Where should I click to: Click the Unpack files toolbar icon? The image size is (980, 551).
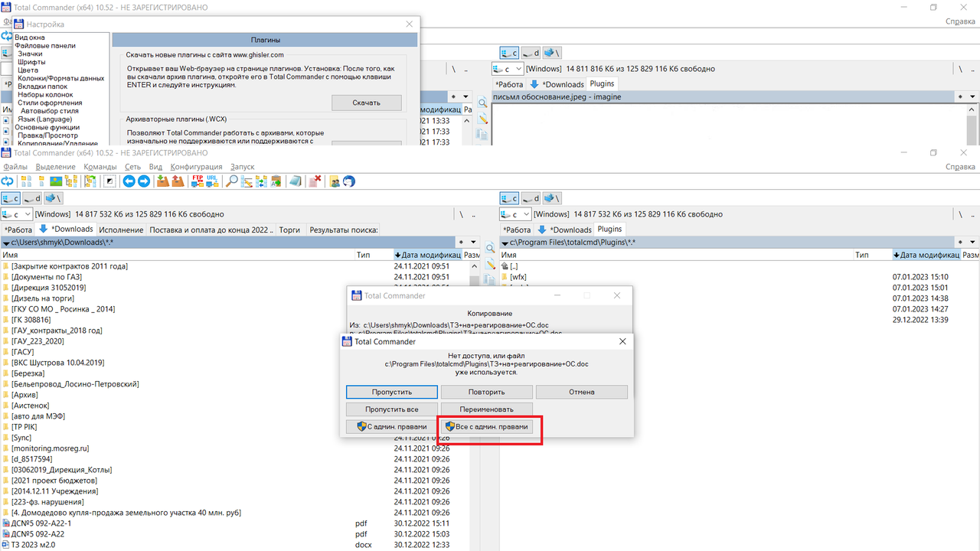point(177,181)
